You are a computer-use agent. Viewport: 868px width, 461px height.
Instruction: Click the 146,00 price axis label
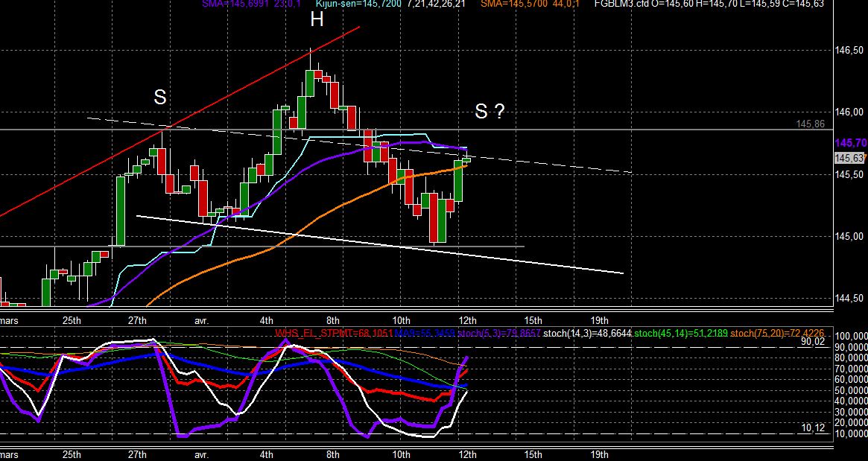848,112
